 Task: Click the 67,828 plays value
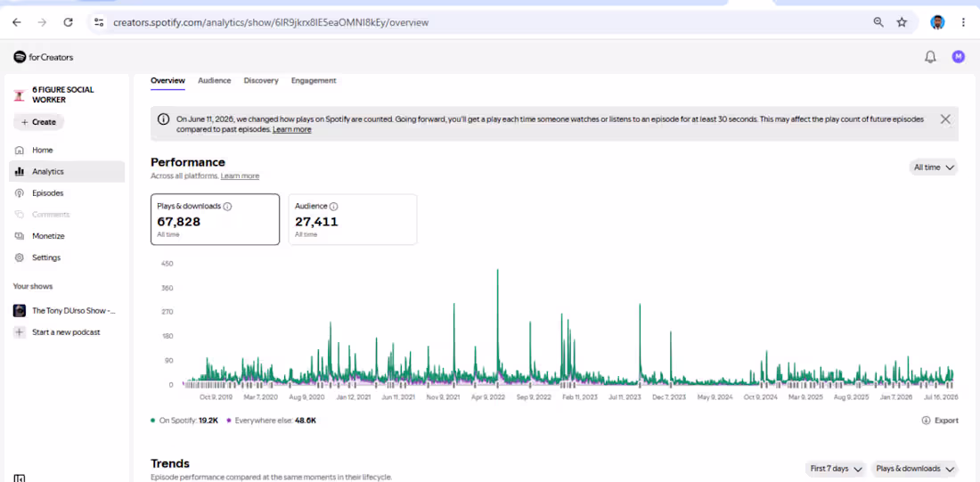(x=179, y=221)
